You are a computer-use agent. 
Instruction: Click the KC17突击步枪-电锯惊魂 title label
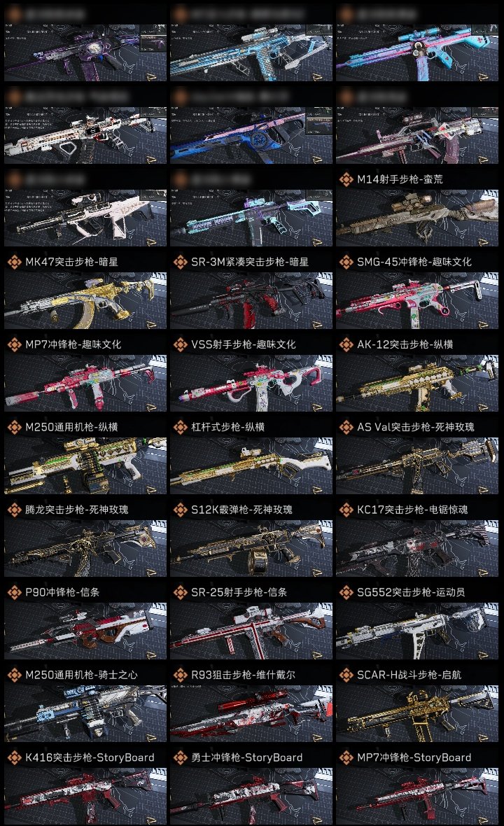(x=412, y=510)
